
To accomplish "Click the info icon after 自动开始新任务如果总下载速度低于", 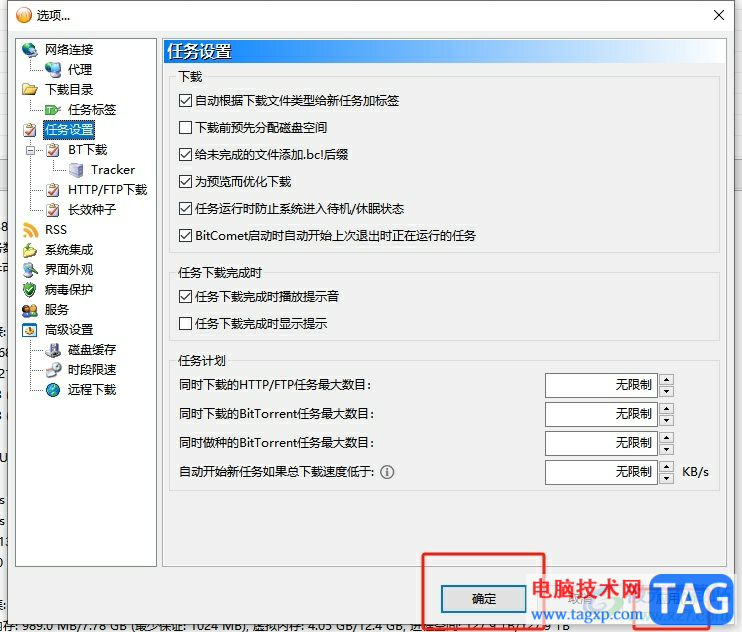I will 387,472.
